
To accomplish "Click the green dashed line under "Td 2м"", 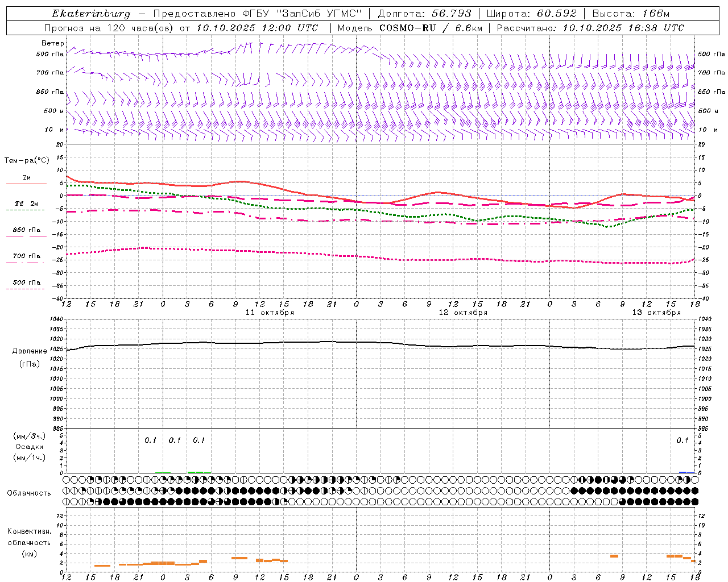I will click(25, 210).
